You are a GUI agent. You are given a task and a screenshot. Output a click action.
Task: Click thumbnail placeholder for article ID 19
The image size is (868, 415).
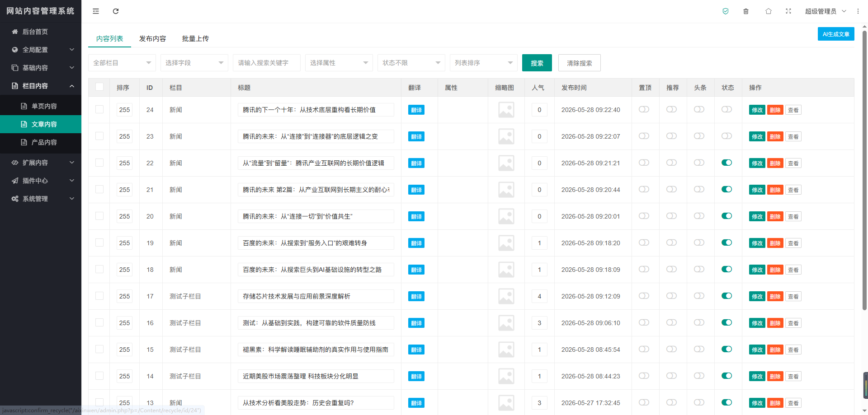[506, 243]
